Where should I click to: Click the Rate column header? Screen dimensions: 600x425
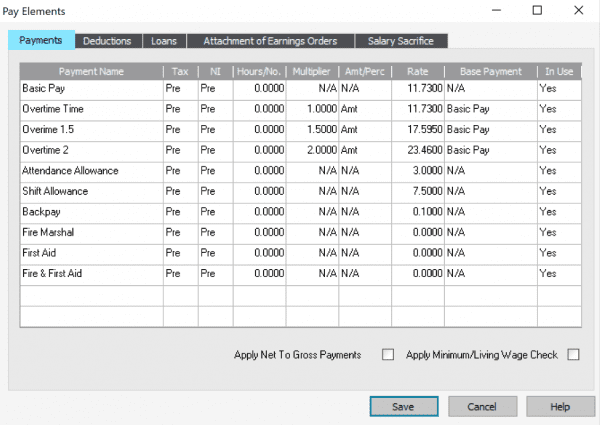[x=418, y=72]
